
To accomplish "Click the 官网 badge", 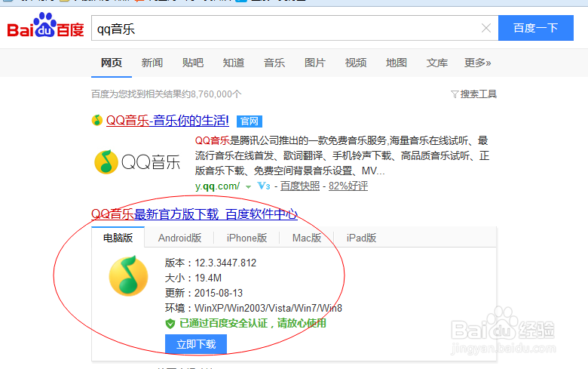I will click(250, 121).
